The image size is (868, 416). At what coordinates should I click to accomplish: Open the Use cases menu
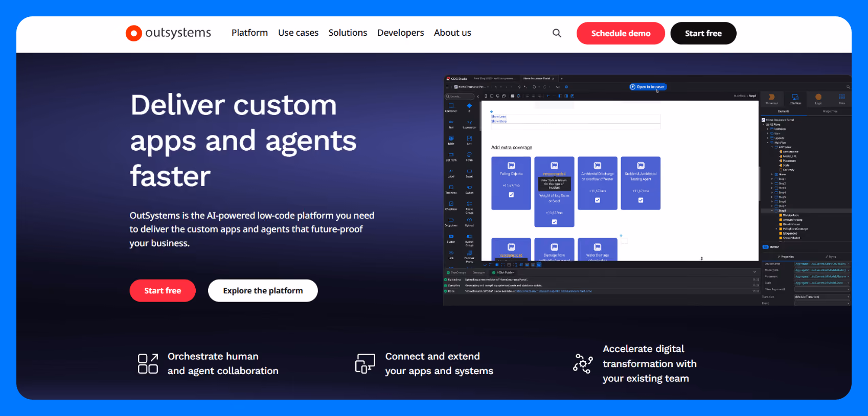point(298,33)
